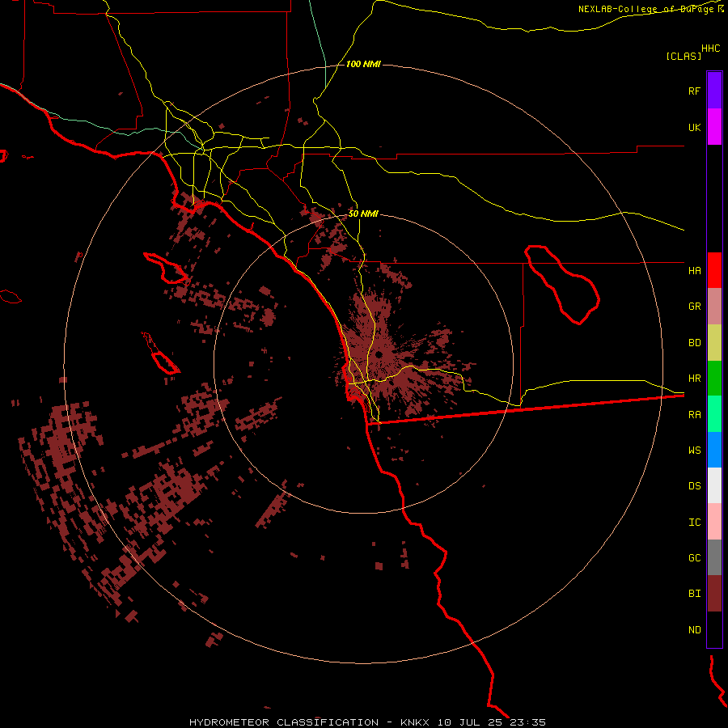Click the RA light-green legend swatch
The image size is (728, 728).
[714, 414]
